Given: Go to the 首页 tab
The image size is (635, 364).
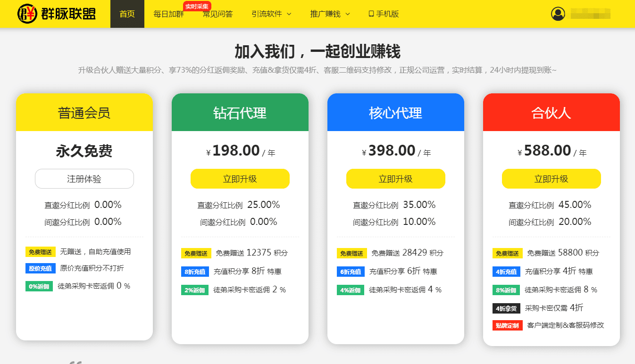Looking at the screenshot, I should [127, 14].
